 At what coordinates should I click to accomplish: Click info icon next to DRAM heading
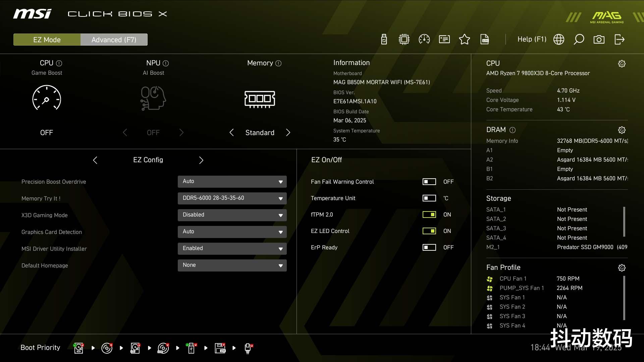point(513,130)
